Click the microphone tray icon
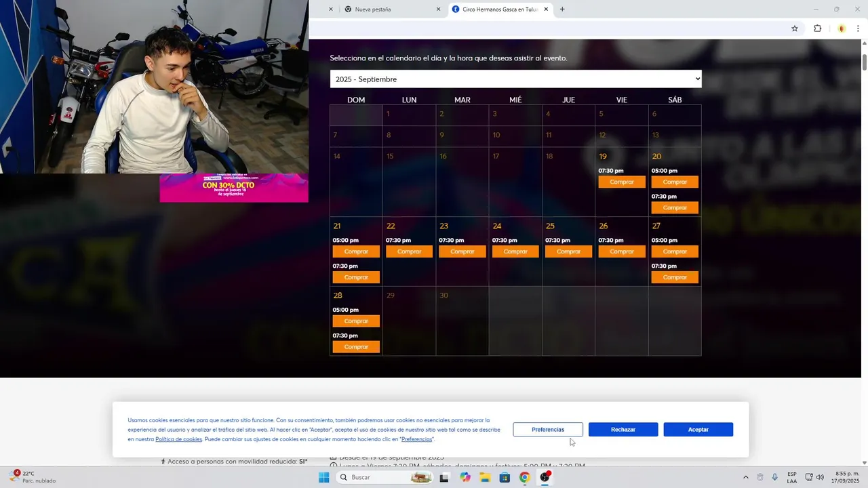 tap(775, 477)
